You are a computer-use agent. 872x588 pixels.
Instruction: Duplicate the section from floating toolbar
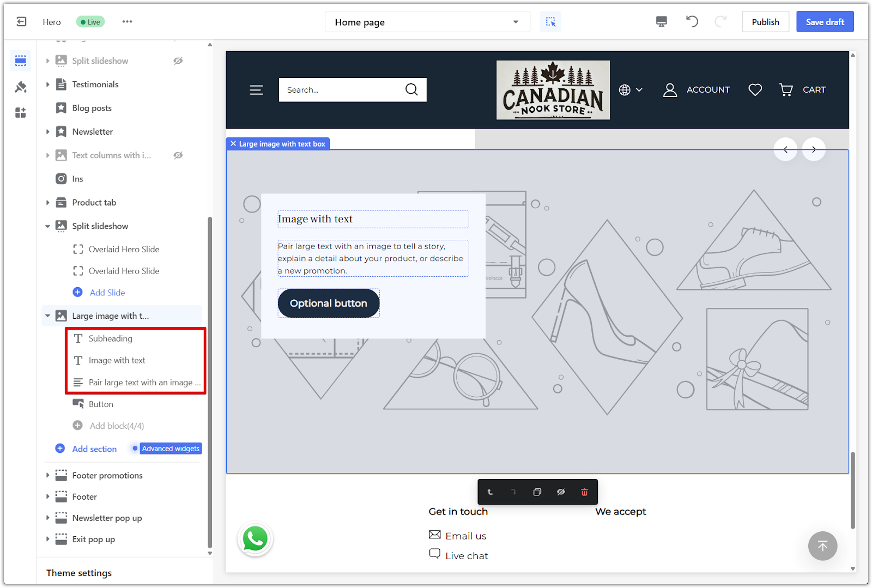(537, 492)
